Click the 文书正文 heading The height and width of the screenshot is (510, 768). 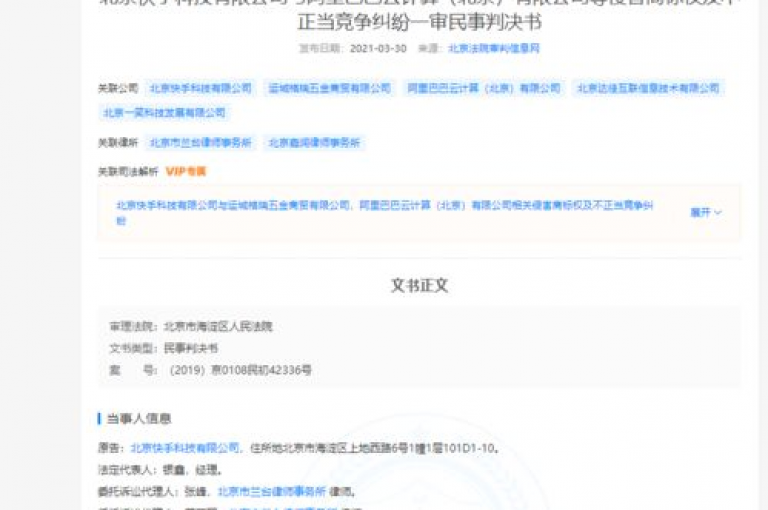[419, 285]
